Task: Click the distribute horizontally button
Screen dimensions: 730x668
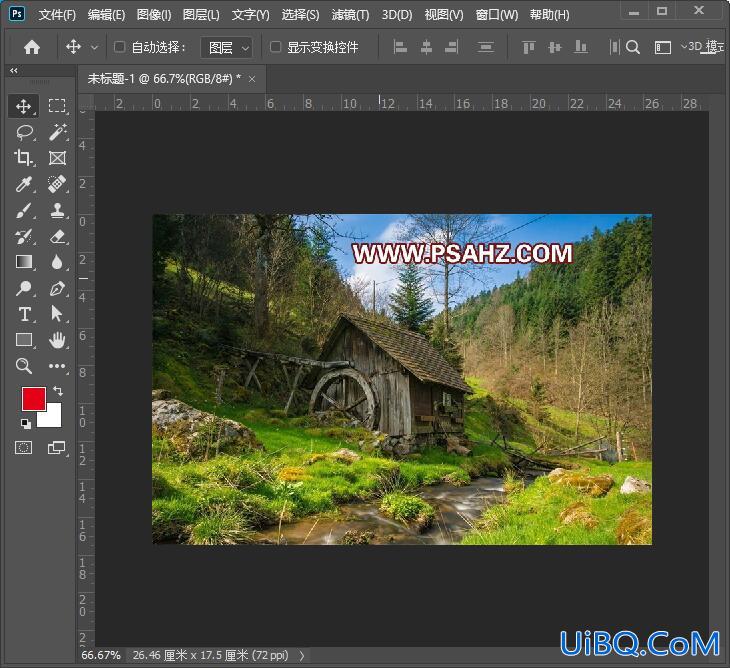Action: coord(615,47)
